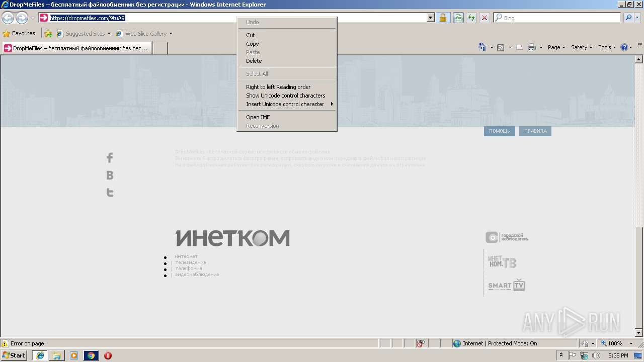Follow the интернет link
Screen dimensions: 644x362
coord(186,256)
